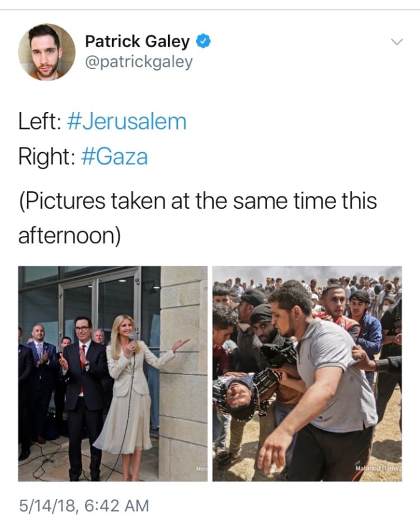
Task: Open Patrick Galey's round profile avatar
Action: 47,52
